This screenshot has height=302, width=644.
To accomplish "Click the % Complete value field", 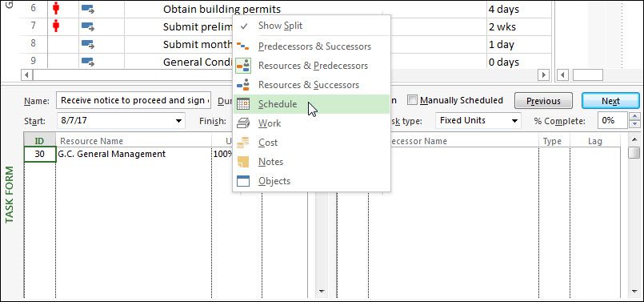I will pyautogui.click(x=612, y=120).
